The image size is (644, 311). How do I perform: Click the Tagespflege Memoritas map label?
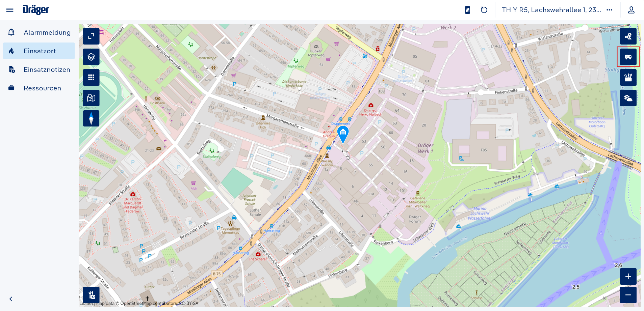pyautogui.click(x=230, y=230)
